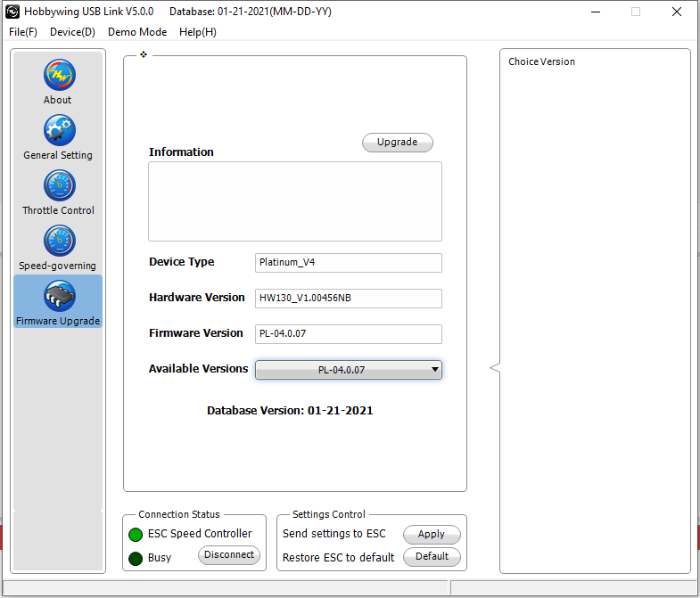Select the General Setting gear icon
This screenshot has height=598, width=700.
59,131
